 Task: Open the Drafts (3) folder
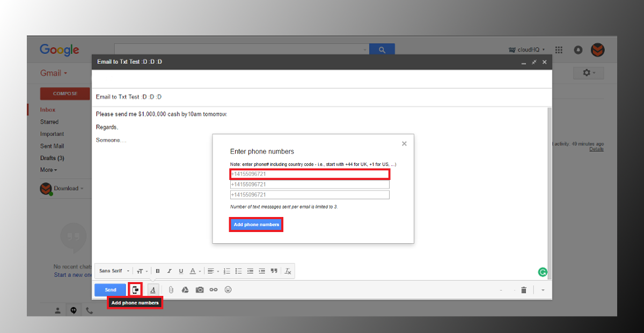click(52, 158)
